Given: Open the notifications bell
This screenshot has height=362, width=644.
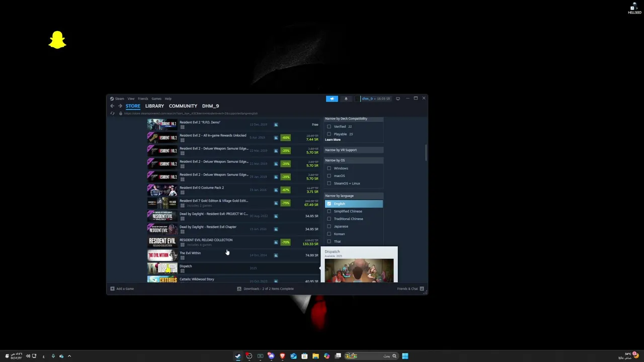Looking at the screenshot, I should point(346,99).
